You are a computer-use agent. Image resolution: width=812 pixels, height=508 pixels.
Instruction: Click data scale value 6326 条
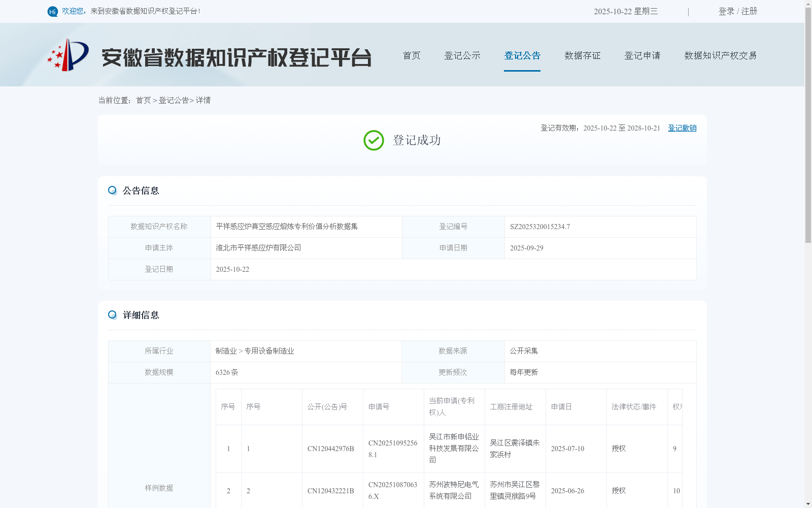pyautogui.click(x=227, y=372)
